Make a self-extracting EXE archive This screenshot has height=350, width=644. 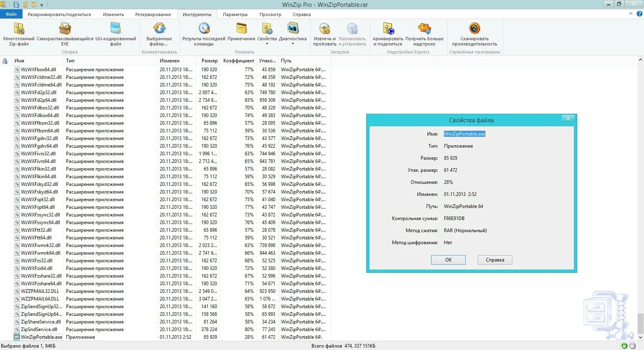[x=65, y=35]
